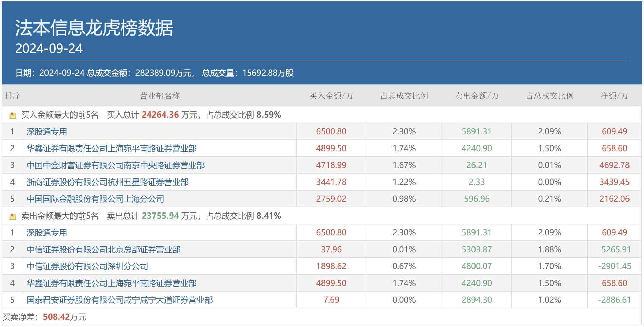Viewport: 644px width, 327px height.
Task: Click the percentage cell 0.21%
Action: point(550,199)
